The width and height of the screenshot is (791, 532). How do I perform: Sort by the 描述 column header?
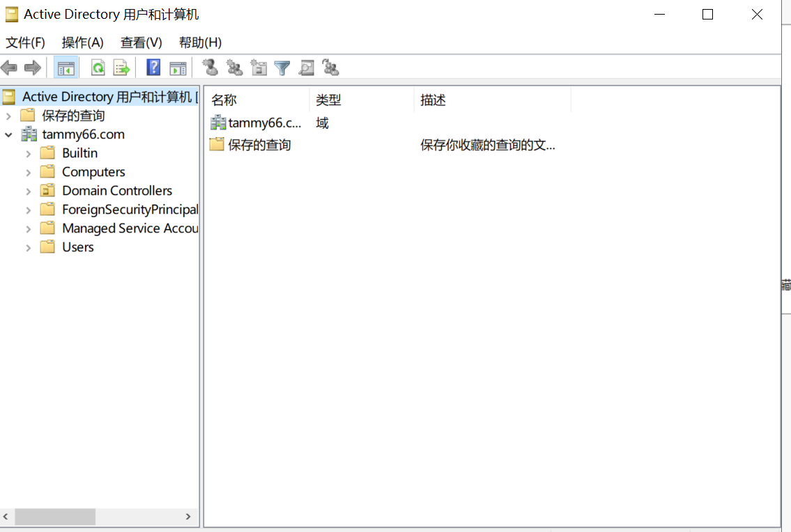pos(492,100)
